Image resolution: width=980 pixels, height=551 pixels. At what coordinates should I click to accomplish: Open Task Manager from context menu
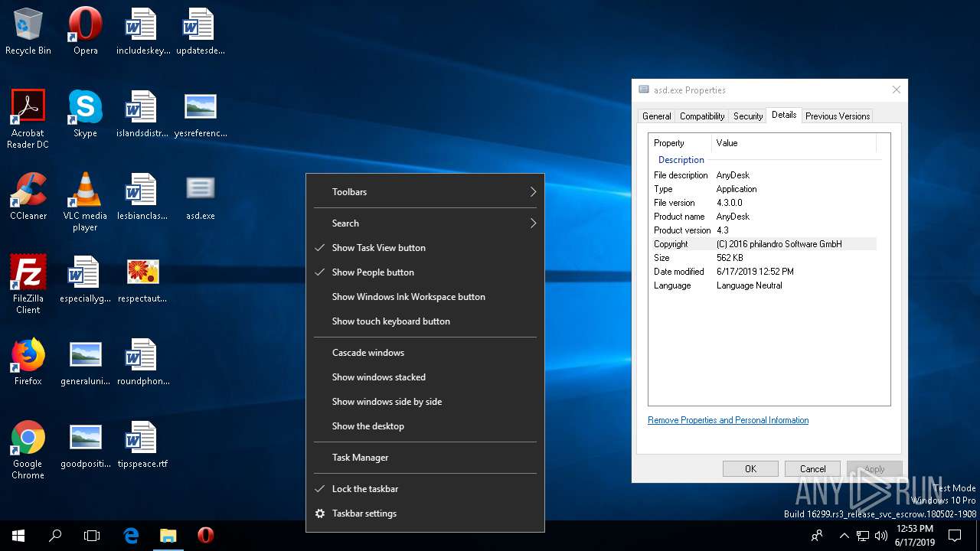425,458
